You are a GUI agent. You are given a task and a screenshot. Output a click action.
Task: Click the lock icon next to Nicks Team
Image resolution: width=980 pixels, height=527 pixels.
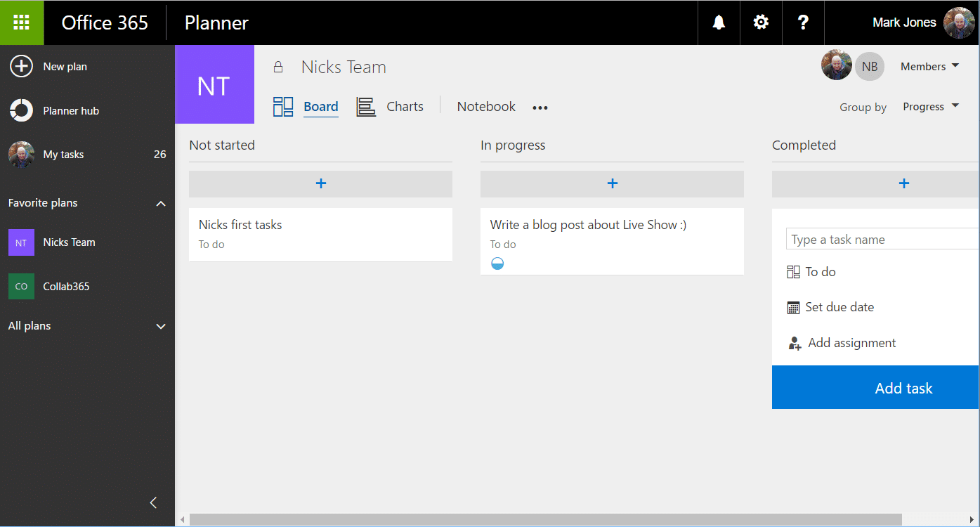(x=278, y=67)
